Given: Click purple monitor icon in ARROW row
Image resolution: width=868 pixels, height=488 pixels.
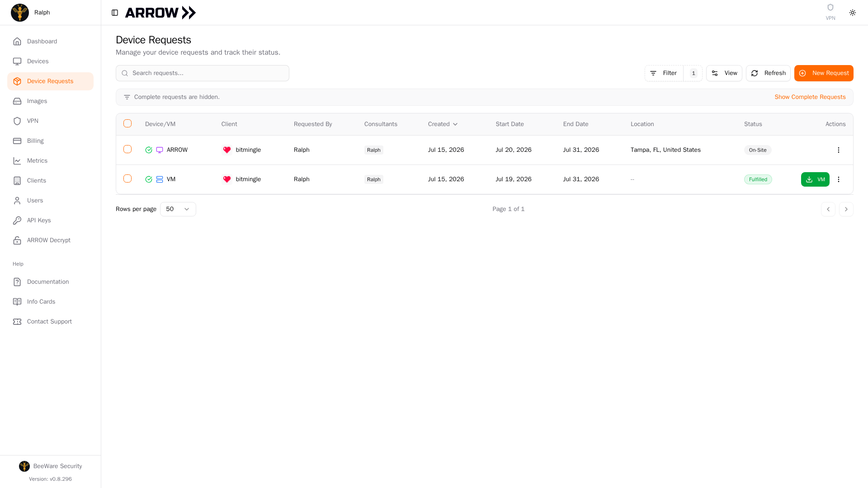Looking at the screenshot, I should click(160, 150).
